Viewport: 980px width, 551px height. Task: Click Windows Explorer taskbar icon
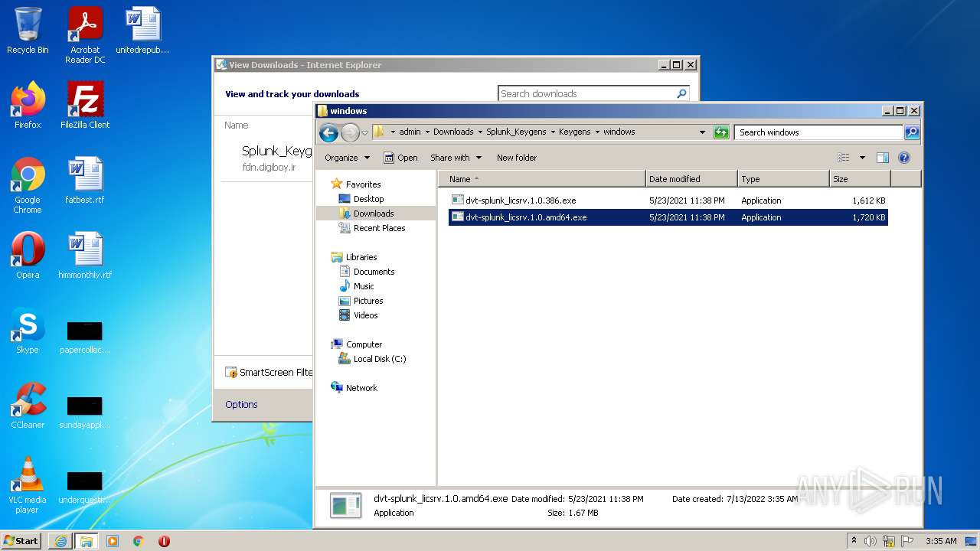coord(86,541)
